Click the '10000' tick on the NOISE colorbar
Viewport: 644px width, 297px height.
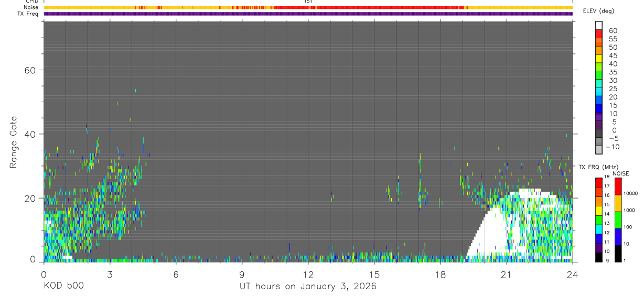click(630, 193)
